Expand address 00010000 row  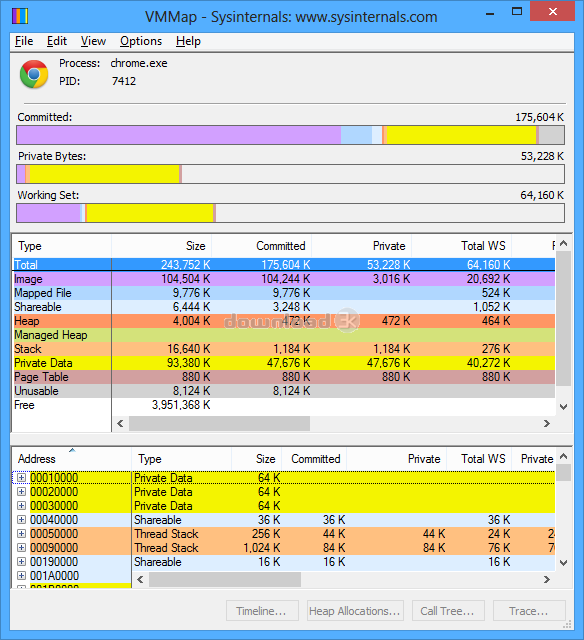21,478
